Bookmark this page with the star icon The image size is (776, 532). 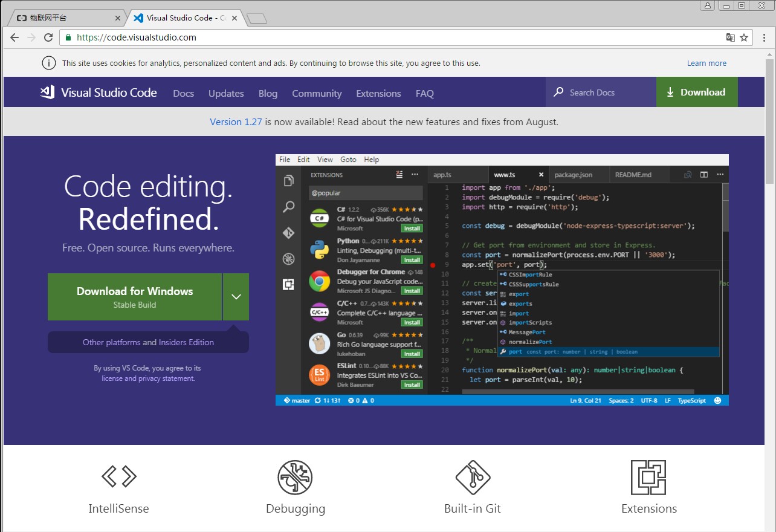[744, 37]
